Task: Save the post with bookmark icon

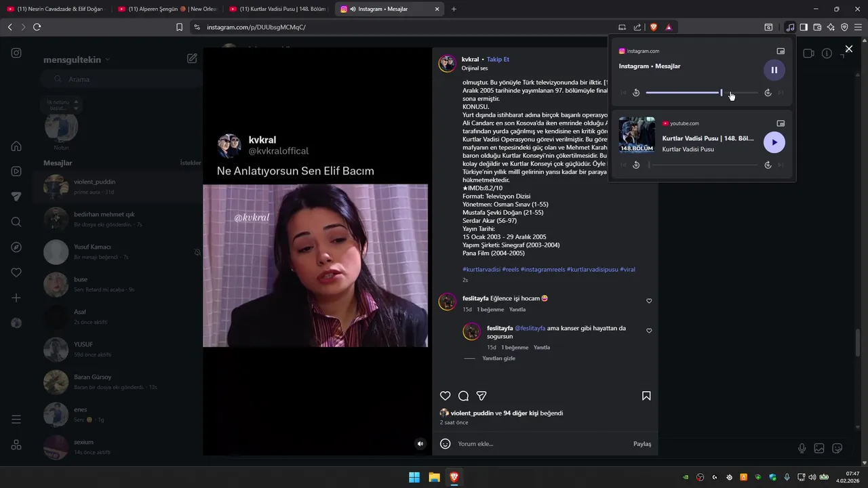Action: click(x=646, y=396)
